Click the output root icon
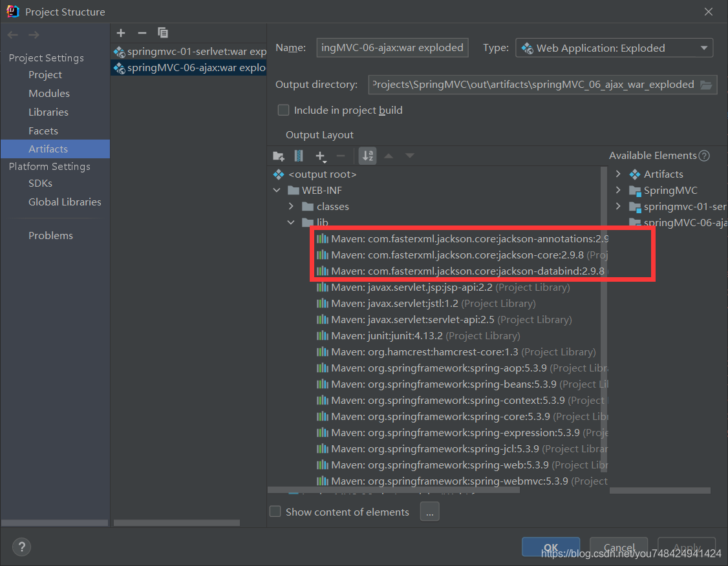Viewport: 728px width, 566px height. pyautogui.click(x=279, y=174)
